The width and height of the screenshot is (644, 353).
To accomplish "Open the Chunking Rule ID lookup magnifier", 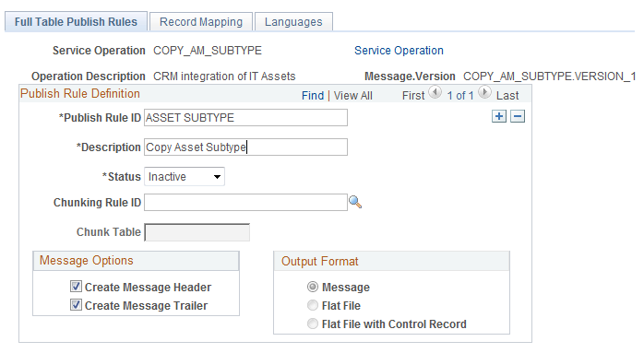I will tap(355, 202).
